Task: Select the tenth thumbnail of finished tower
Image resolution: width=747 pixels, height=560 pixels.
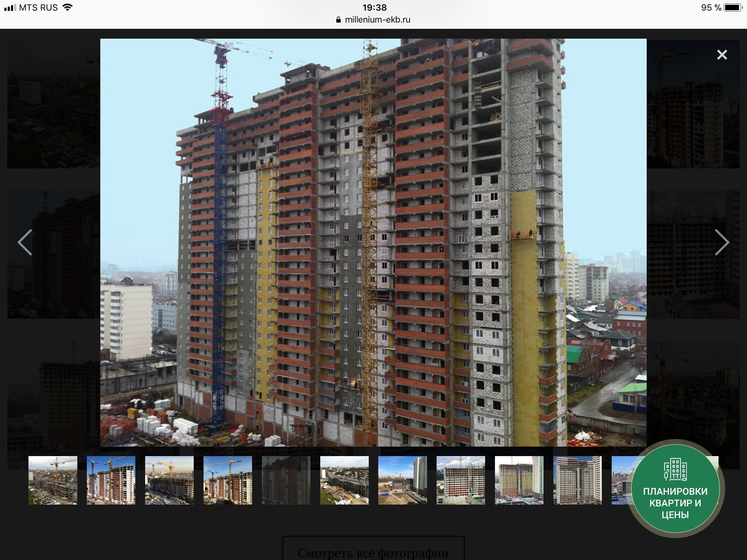Action: pos(577,480)
